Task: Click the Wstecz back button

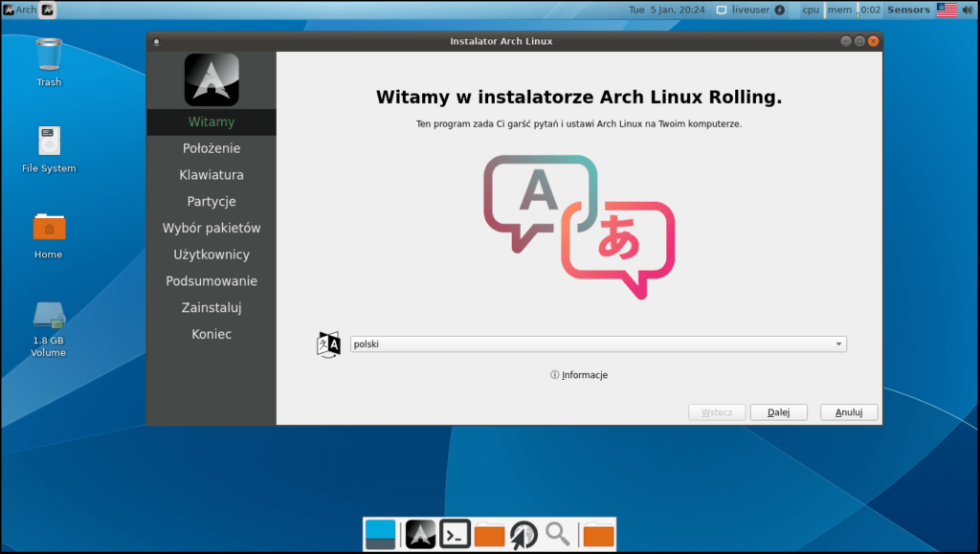Action: [717, 412]
